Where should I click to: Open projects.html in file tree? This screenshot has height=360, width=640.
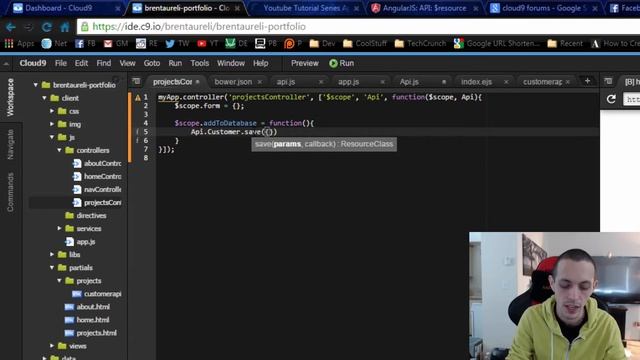91,333
